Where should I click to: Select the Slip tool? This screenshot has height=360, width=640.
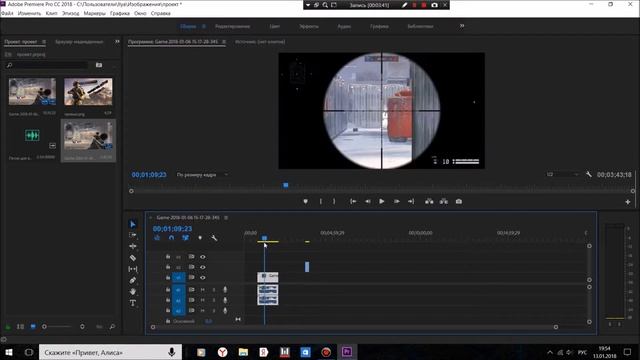coord(133,269)
